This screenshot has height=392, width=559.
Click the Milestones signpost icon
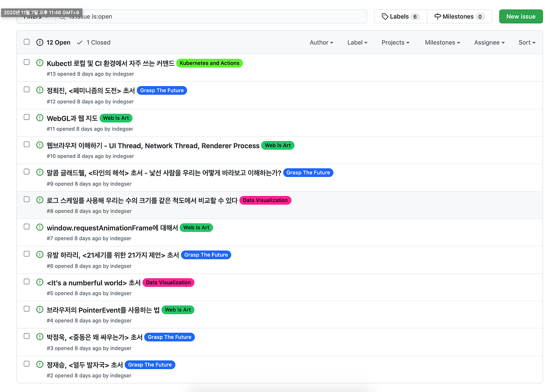(437, 16)
